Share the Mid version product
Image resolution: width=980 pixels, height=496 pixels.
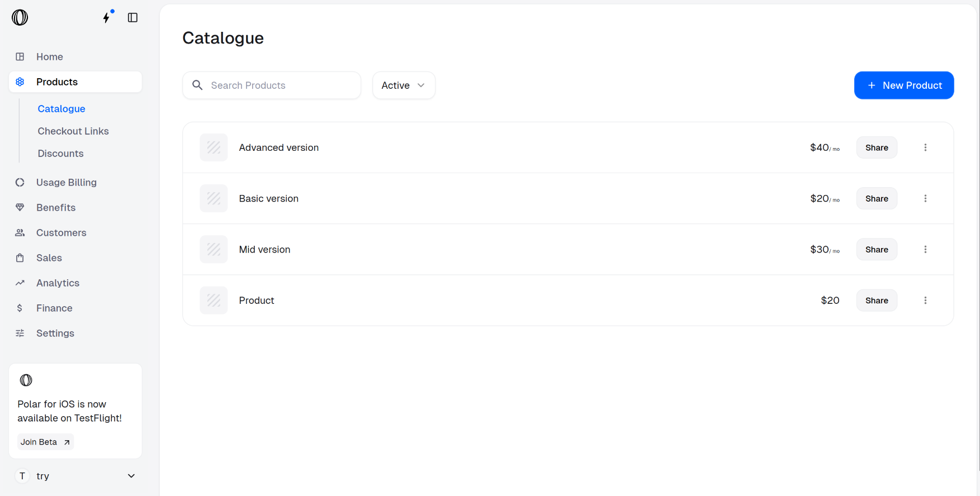tap(877, 249)
